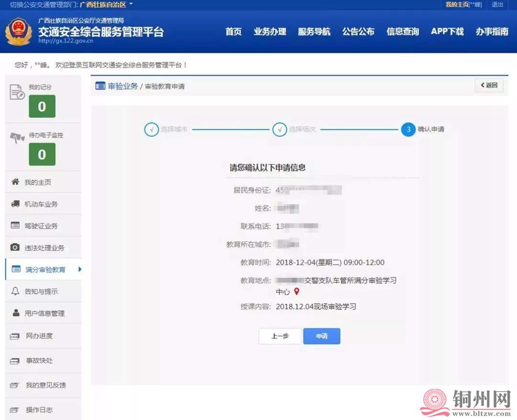Click the icon beside 我的意见反馈
Screen dimensions: 517x420
(x=14, y=385)
